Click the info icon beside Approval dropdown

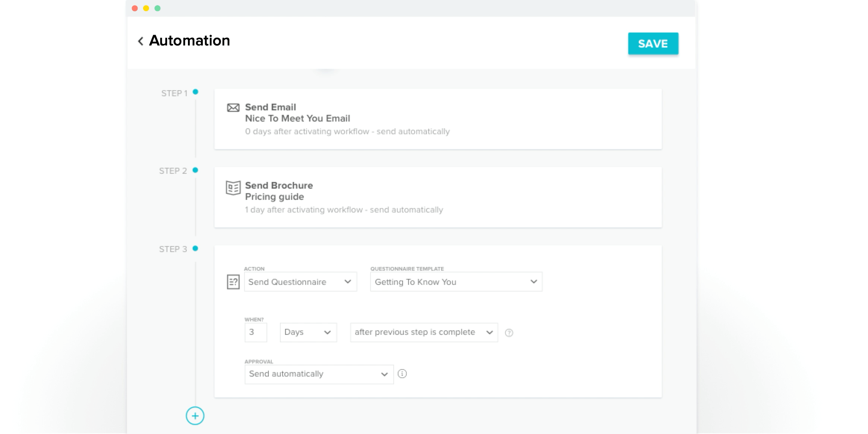[402, 374]
